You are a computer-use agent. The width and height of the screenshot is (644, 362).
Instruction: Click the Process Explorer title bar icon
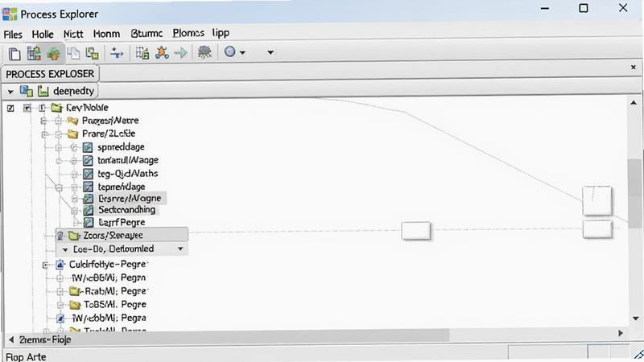pos(10,14)
